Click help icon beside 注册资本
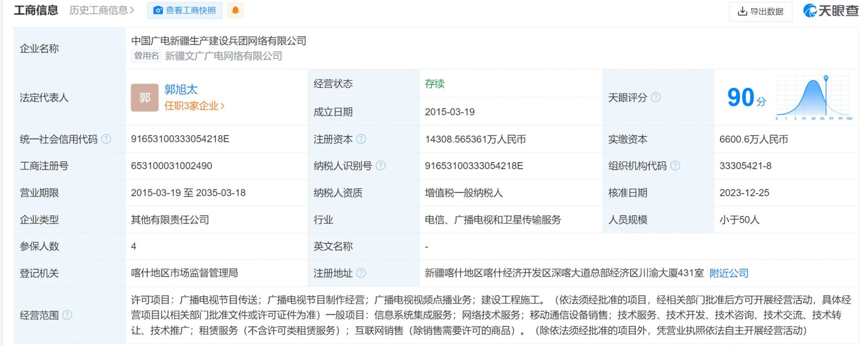Screen dimensions: 868x346 coord(361,139)
